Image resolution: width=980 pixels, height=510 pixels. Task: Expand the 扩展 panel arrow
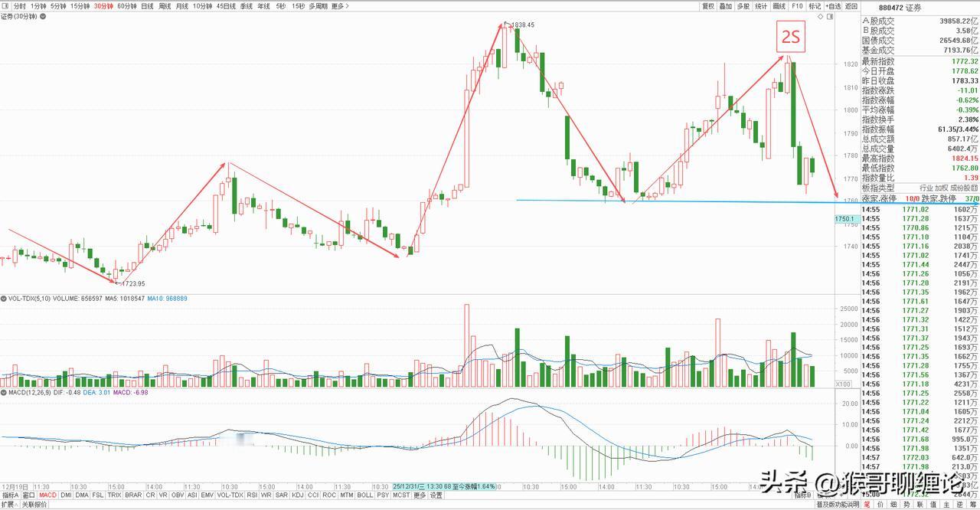pos(10,505)
